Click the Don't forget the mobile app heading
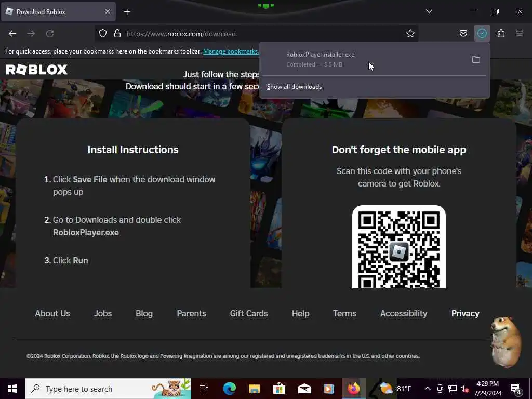532x399 pixels. click(x=399, y=150)
